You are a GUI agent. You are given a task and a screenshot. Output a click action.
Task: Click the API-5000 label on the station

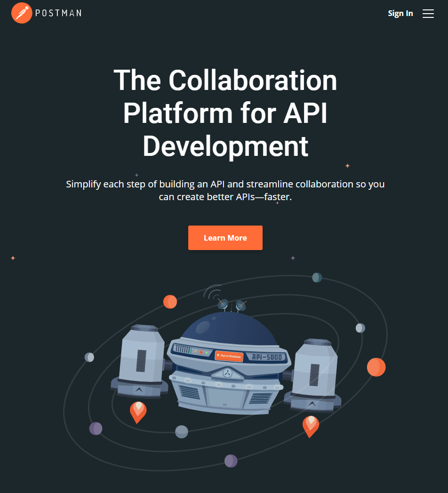267,357
